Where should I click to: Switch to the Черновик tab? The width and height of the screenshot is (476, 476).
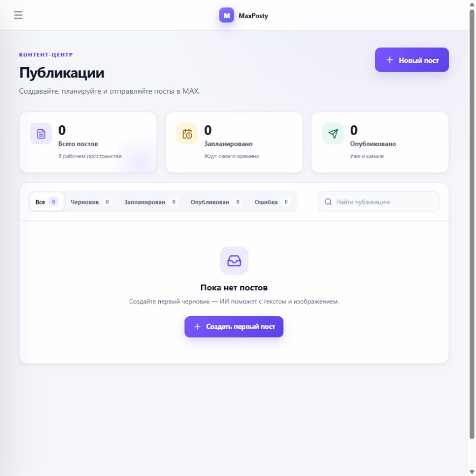(x=90, y=202)
